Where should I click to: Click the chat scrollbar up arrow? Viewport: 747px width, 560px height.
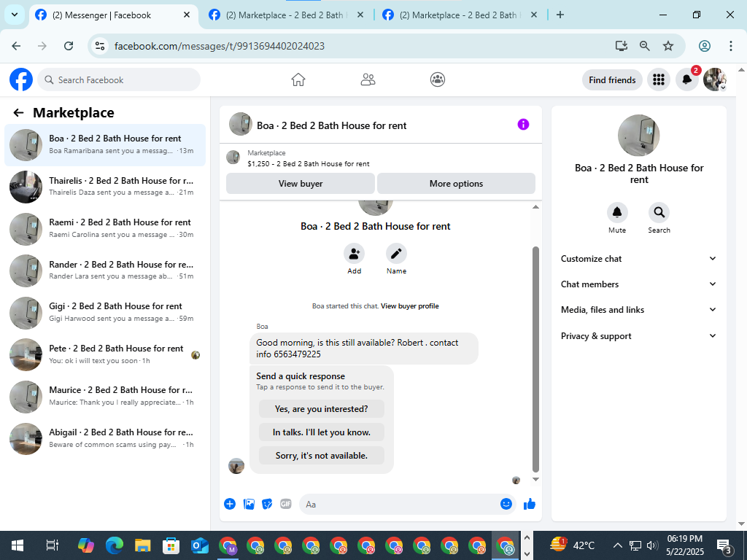pyautogui.click(x=535, y=206)
